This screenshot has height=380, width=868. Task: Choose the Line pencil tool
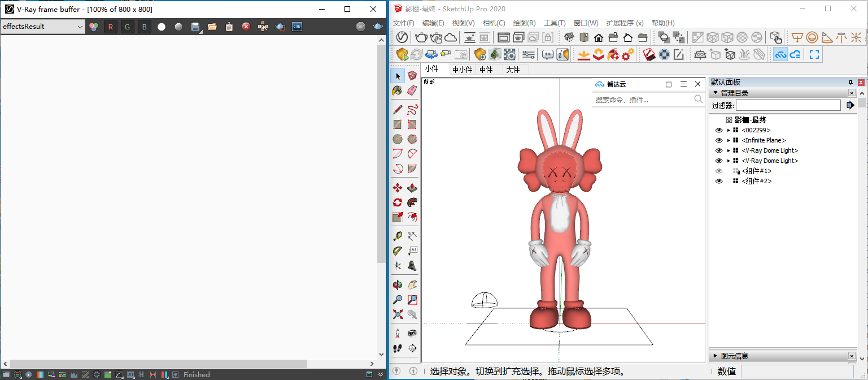[398, 109]
